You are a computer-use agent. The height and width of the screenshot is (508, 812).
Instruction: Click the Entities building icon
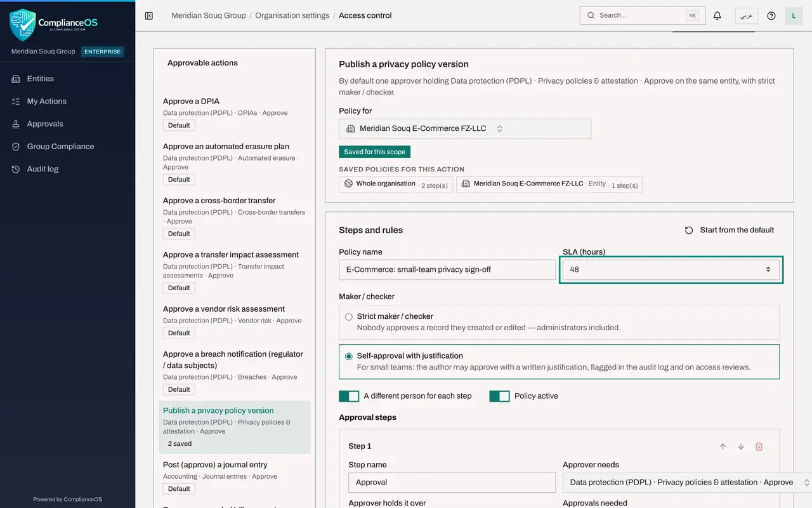coord(16,79)
